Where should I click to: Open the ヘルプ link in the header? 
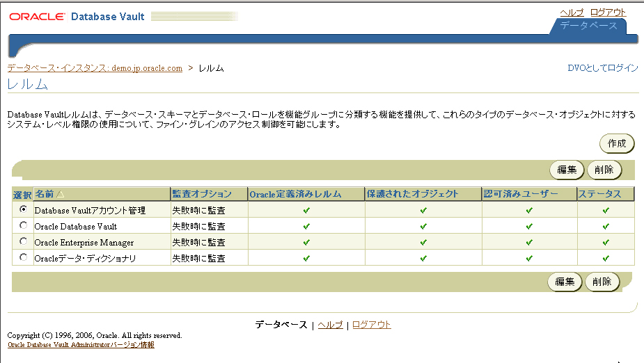572,13
